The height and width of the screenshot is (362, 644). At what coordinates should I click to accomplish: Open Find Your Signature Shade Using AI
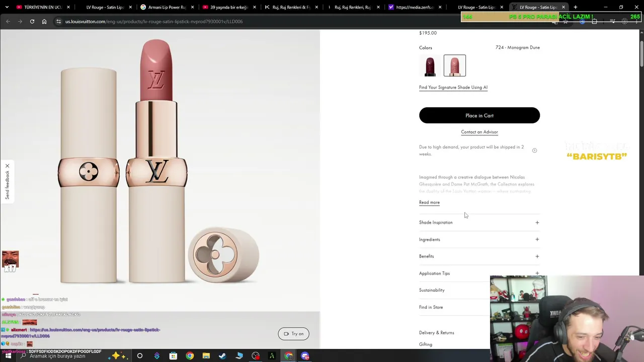click(453, 87)
